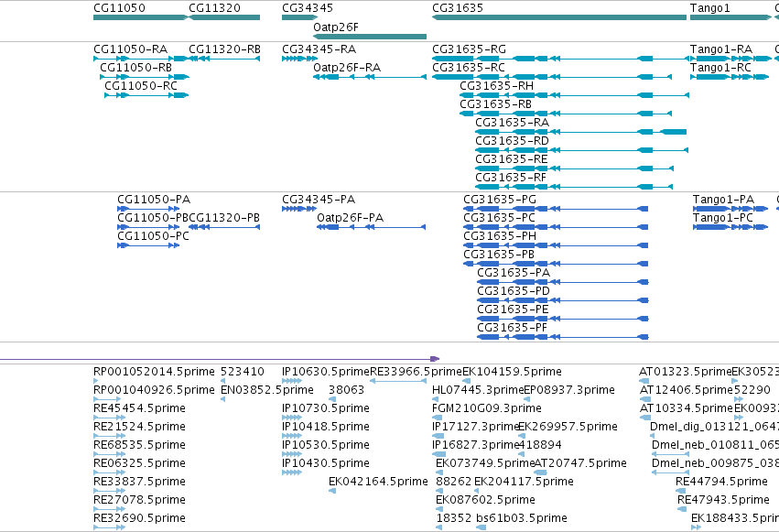Select the CG11050 gene bar
Screen dimensions: 779x532
click(141, 17)
